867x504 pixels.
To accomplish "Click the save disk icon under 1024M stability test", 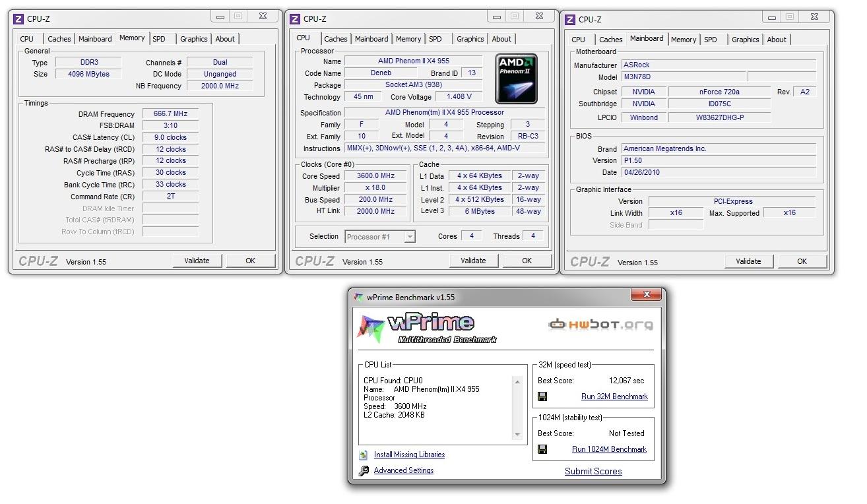I will point(542,449).
